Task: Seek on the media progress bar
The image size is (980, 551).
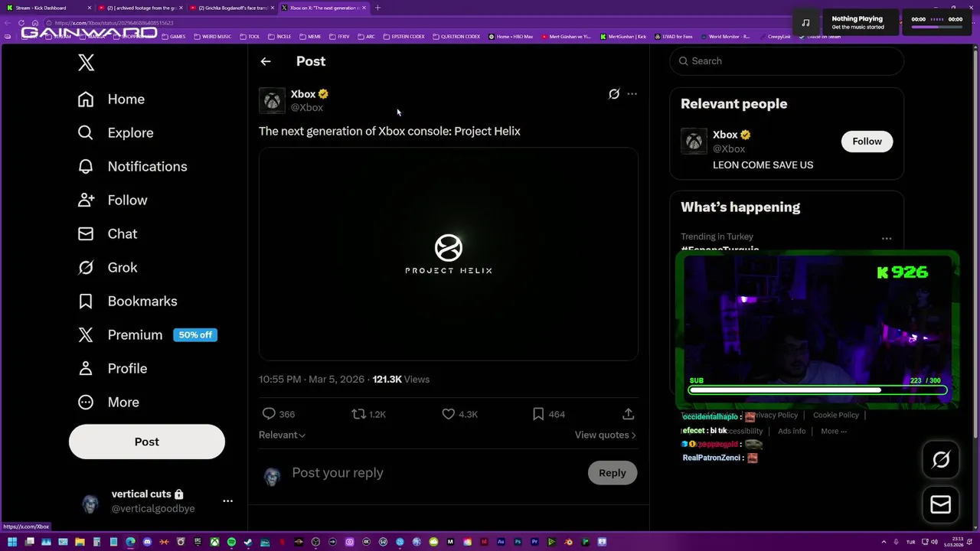Action: tap(936, 28)
